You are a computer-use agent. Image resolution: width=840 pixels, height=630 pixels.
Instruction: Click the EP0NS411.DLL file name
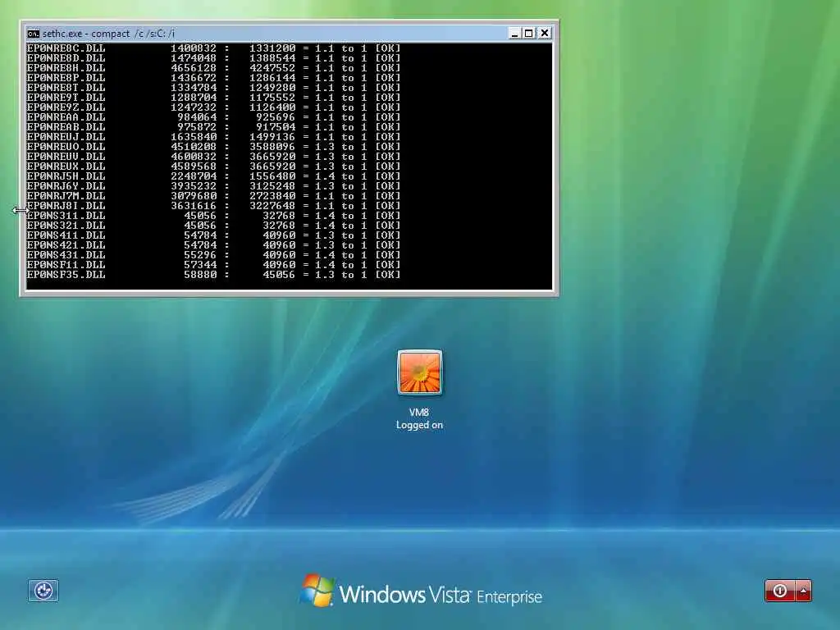pos(66,235)
